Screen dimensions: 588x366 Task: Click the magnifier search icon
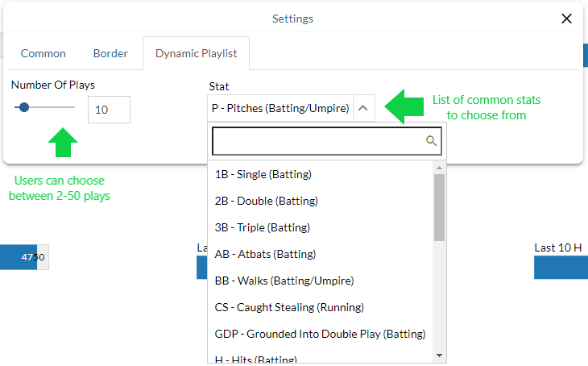432,141
